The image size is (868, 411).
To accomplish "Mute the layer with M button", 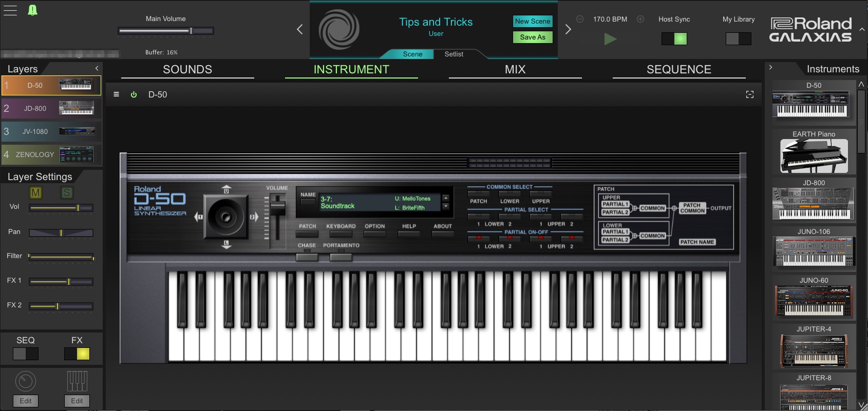I will click(x=35, y=193).
